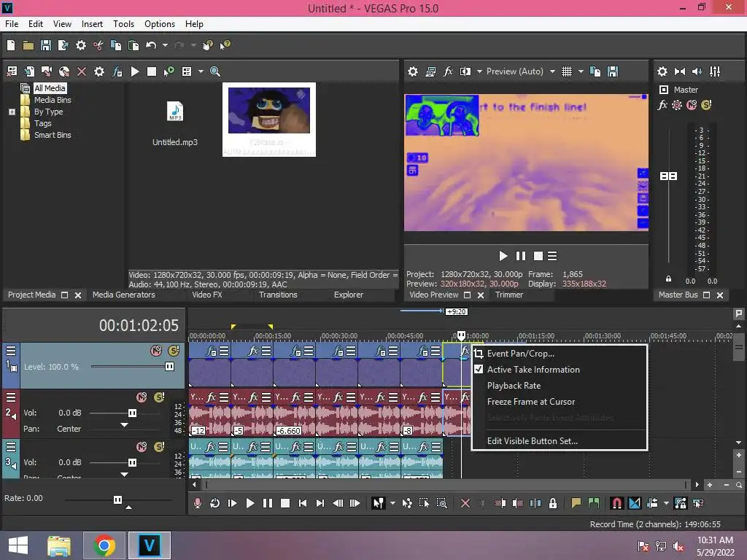Viewport: 747px width, 560px height.
Task: Open the edit tool dropdown arrow in transport bar
Action: (x=392, y=503)
